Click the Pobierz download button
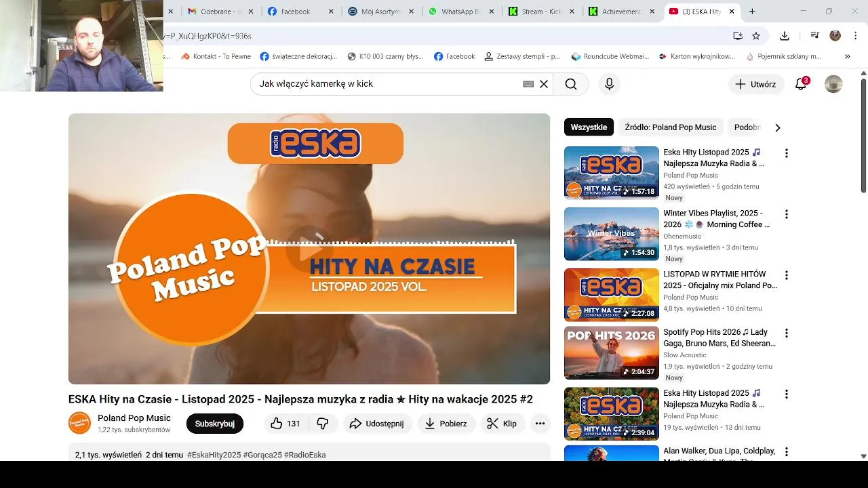868x488 pixels. [446, 424]
